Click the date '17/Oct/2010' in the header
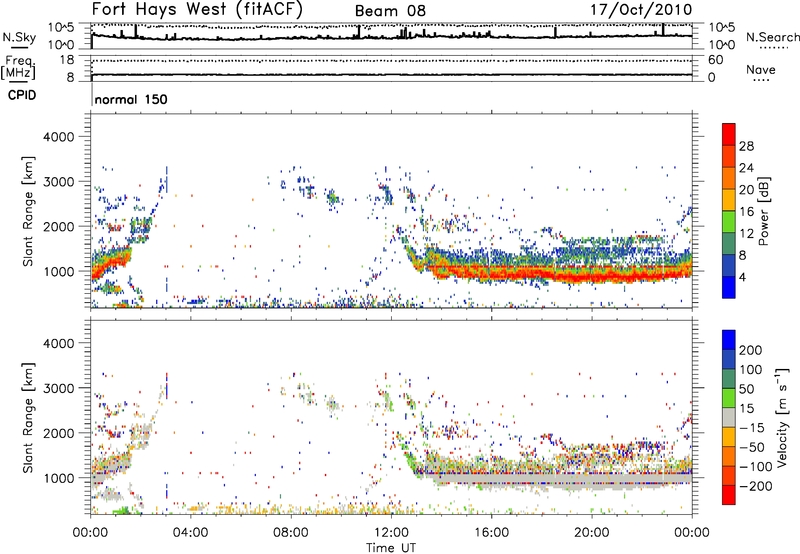This screenshot has width=800, height=554. (641, 10)
